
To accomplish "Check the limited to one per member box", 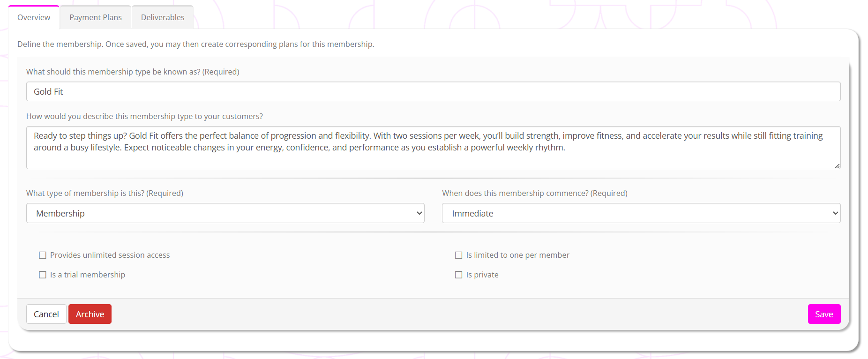I will point(459,255).
